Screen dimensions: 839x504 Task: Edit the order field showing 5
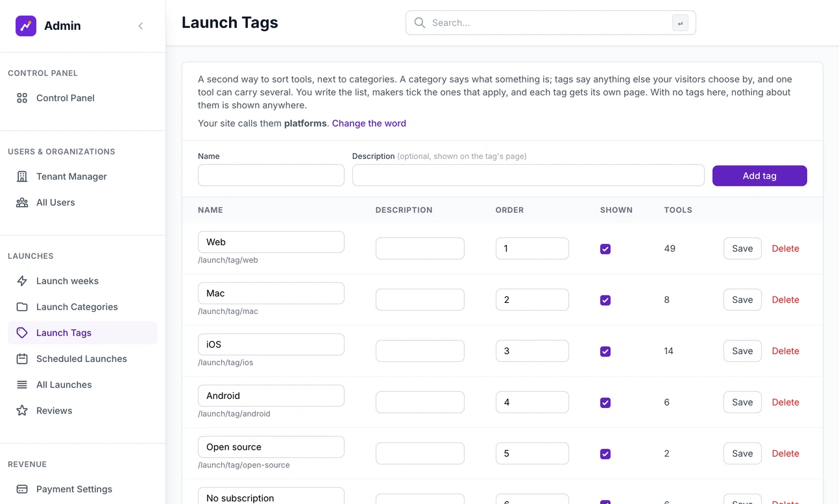(532, 453)
